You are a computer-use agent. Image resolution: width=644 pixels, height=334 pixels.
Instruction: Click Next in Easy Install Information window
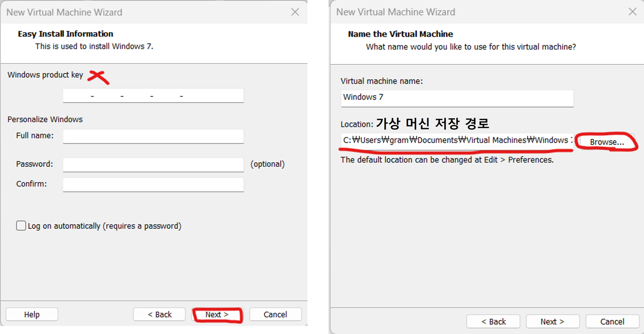[x=217, y=314]
